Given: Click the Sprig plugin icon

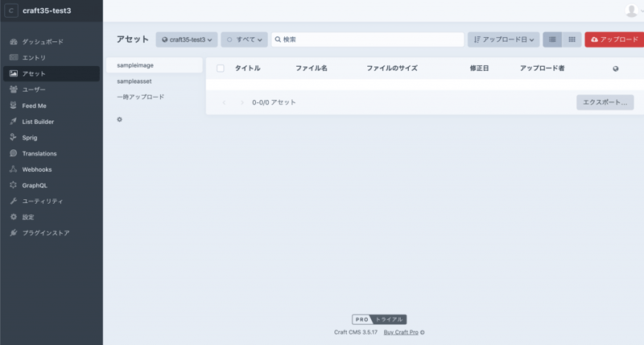Looking at the screenshot, I should pyautogui.click(x=14, y=137).
